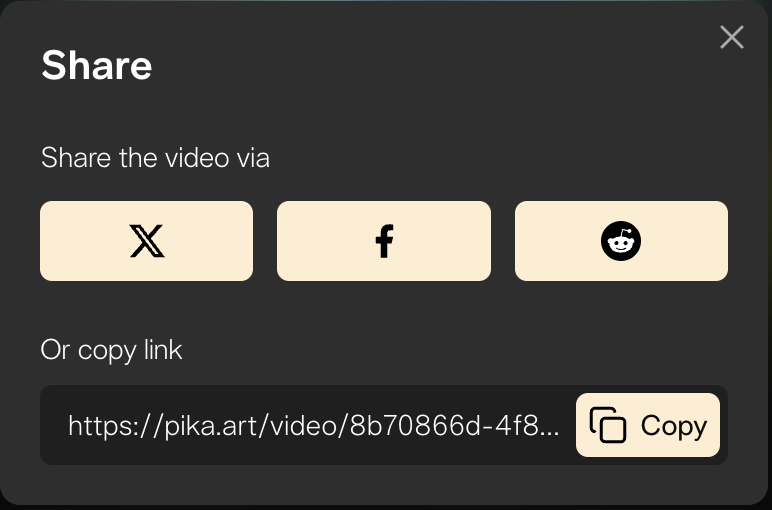
Task: Open Reddit sharing via the round snoo icon
Action: tap(621, 241)
